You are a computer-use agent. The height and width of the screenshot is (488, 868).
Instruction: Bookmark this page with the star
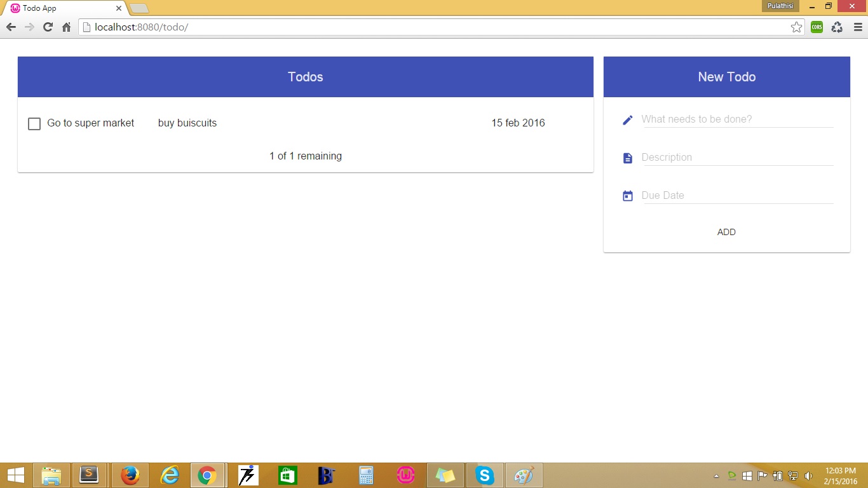point(796,27)
